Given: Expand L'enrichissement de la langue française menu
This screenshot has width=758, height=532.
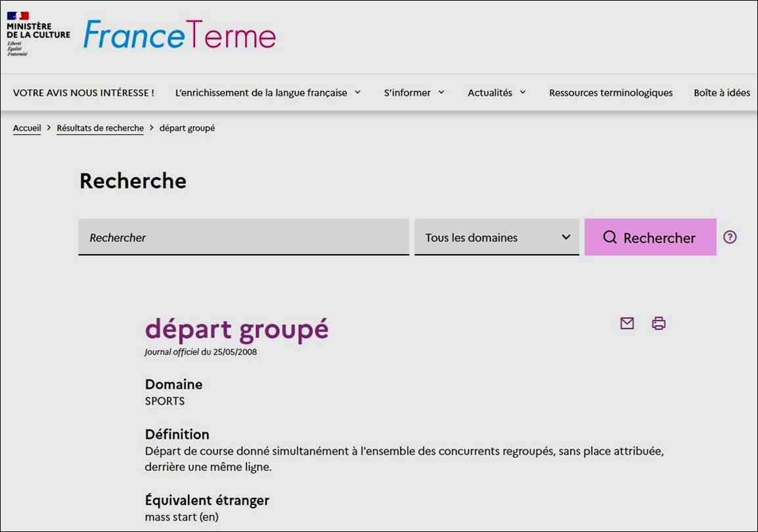Looking at the screenshot, I should point(268,93).
